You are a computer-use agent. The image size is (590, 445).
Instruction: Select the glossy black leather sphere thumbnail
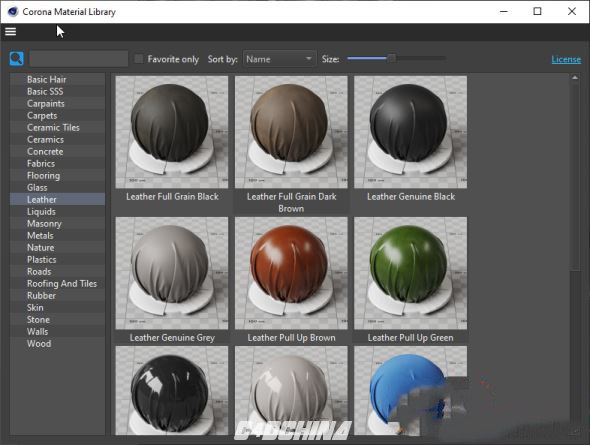pyautogui.click(x=172, y=390)
